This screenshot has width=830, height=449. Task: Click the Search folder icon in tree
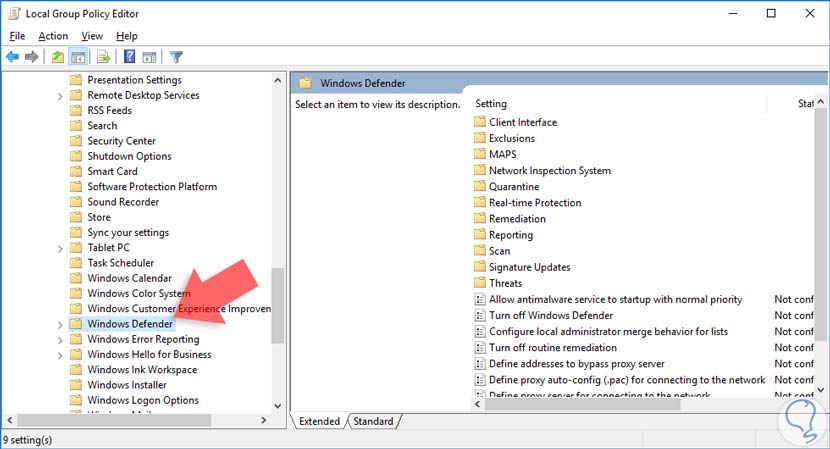(76, 125)
